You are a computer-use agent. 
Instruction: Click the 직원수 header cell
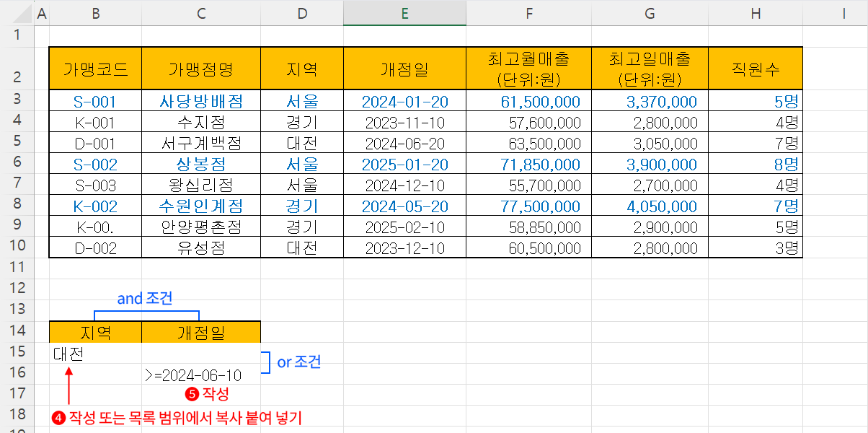[x=756, y=69]
